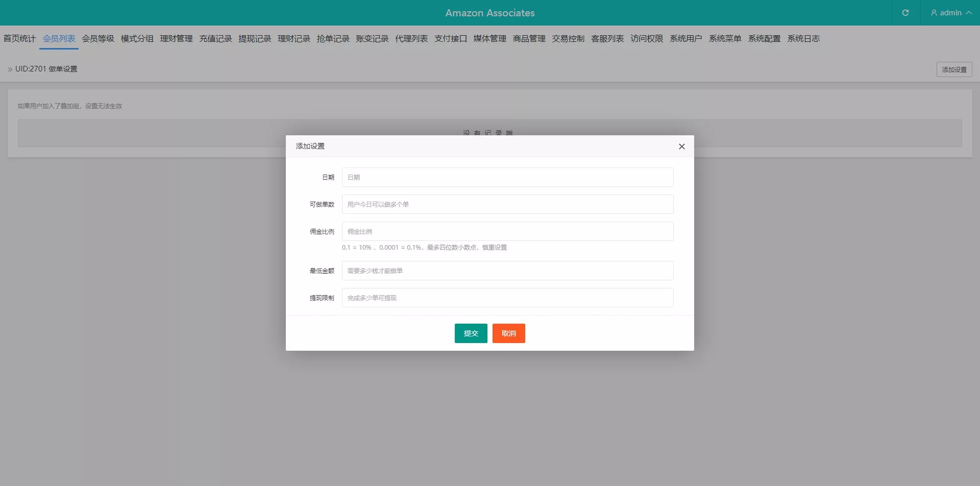Navigate to 系统配置 menu item
This screenshot has height=486, width=980.
pyautogui.click(x=764, y=39)
